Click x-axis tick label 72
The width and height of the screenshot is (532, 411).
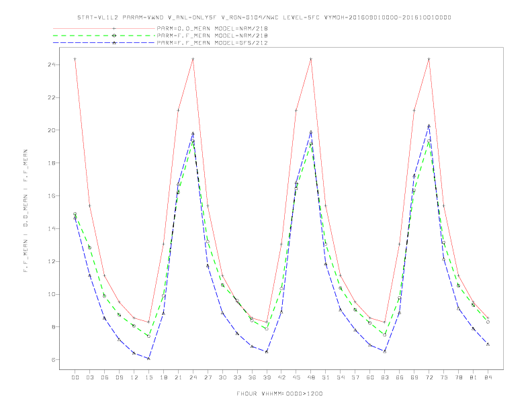(429, 377)
